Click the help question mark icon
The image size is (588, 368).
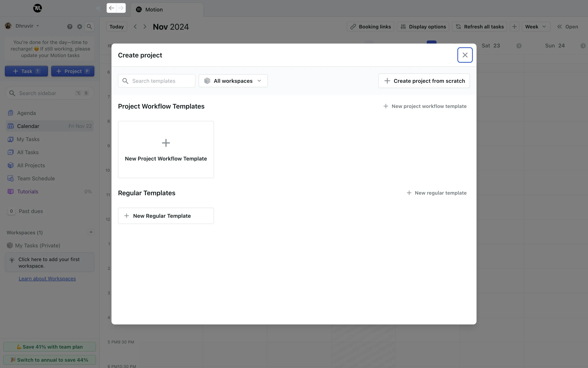pos(70,27)
